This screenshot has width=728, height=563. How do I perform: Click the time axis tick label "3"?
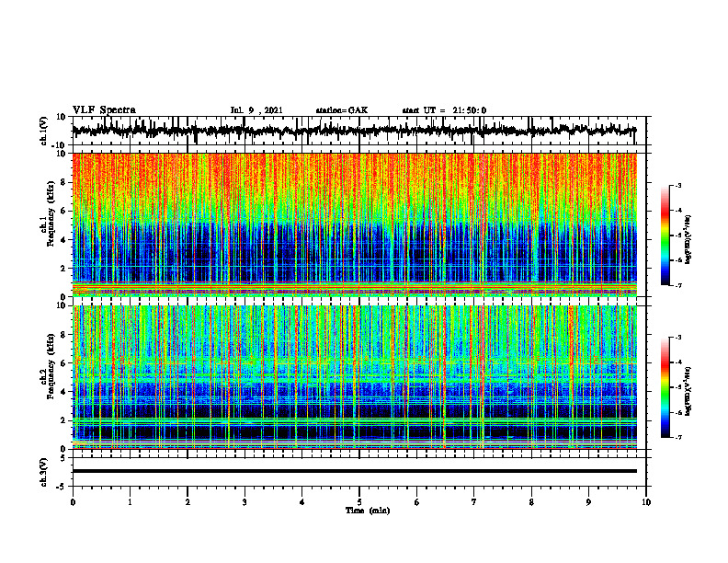[245, 502]
